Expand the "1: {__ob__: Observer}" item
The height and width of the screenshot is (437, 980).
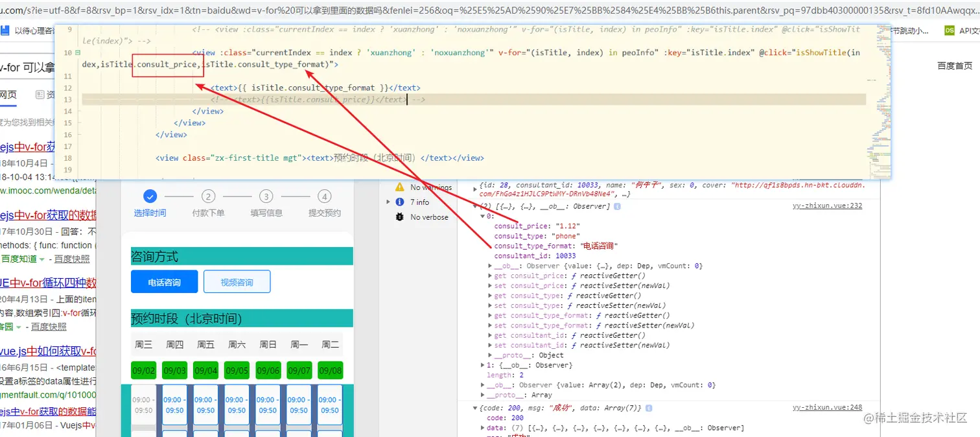tap(482, 365)
